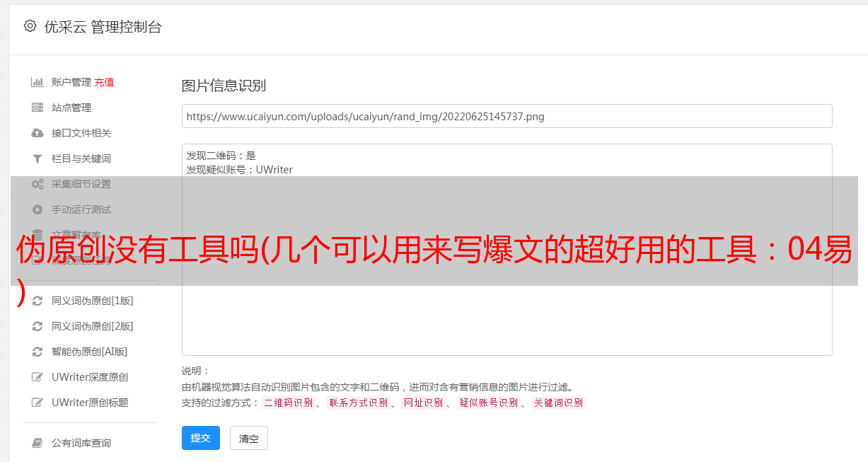Viewport: 868px width, 462px height.
Task: Click the gear icon beside 优采云 管理控制台
Action: pos(30,26)
